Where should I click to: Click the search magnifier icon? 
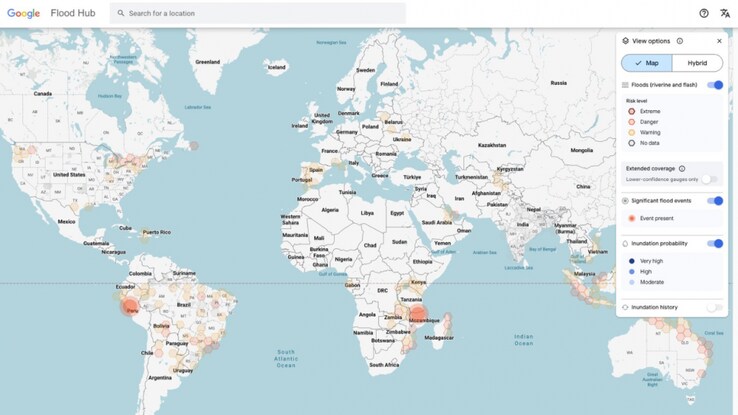click(x=120, y=13)
